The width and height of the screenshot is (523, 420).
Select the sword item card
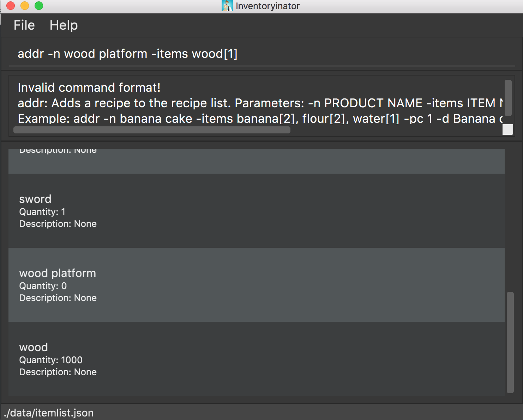pyautogui.click(x=256, y=211)
